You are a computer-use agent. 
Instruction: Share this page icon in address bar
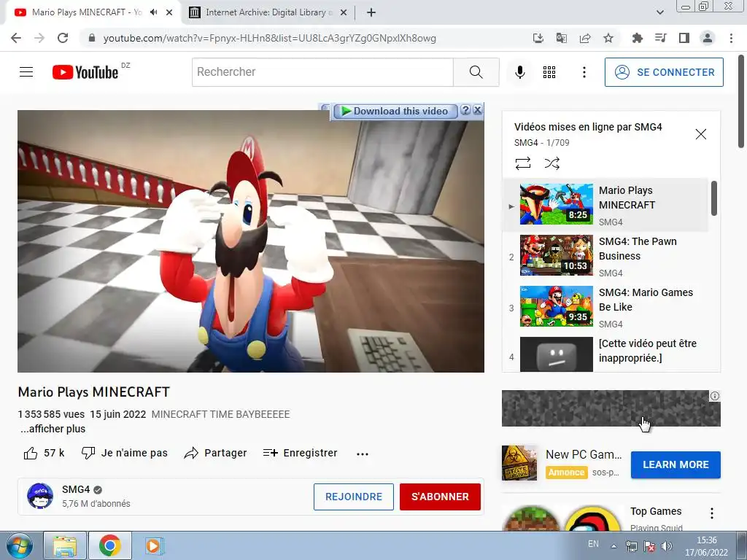[585, 38]
